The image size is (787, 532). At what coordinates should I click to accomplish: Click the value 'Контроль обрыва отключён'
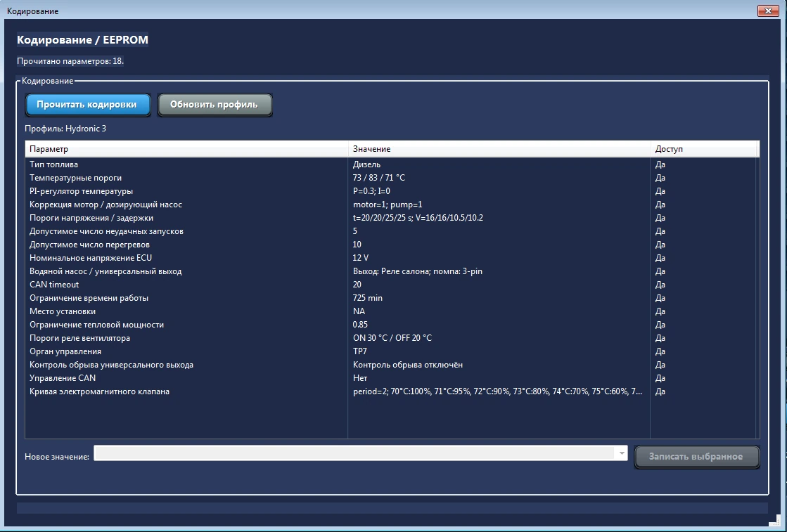(408, 365)
